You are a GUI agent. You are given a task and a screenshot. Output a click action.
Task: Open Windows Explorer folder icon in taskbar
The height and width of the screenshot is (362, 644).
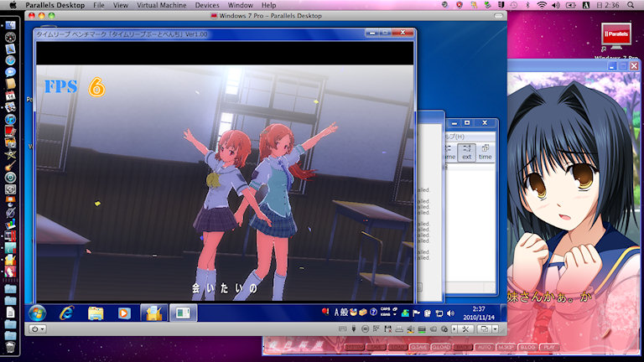point(96,313)
